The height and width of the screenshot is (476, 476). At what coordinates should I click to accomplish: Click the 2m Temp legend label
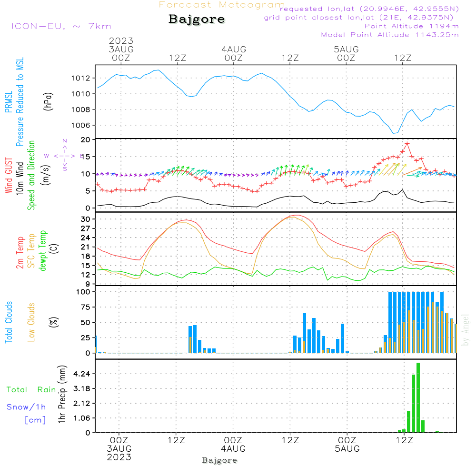pos(20,253)
